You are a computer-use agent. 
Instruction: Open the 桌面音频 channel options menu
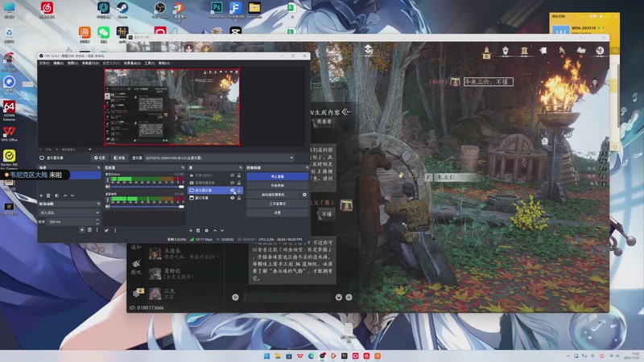point(108,200)
